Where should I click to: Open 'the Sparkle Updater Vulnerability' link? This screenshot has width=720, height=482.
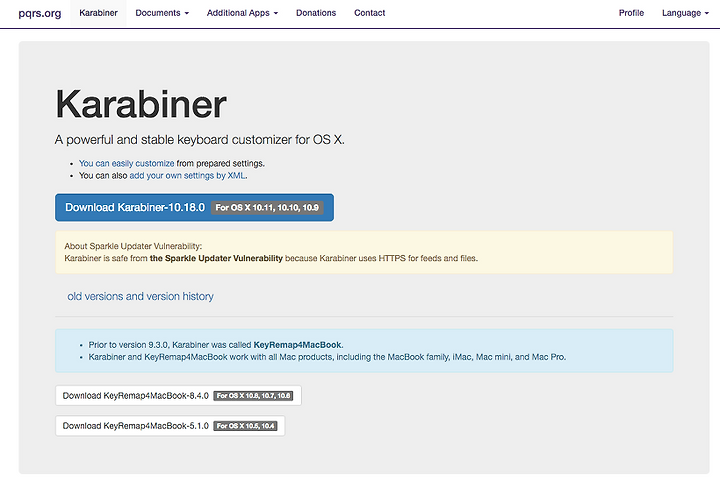[x=216, y=258]
